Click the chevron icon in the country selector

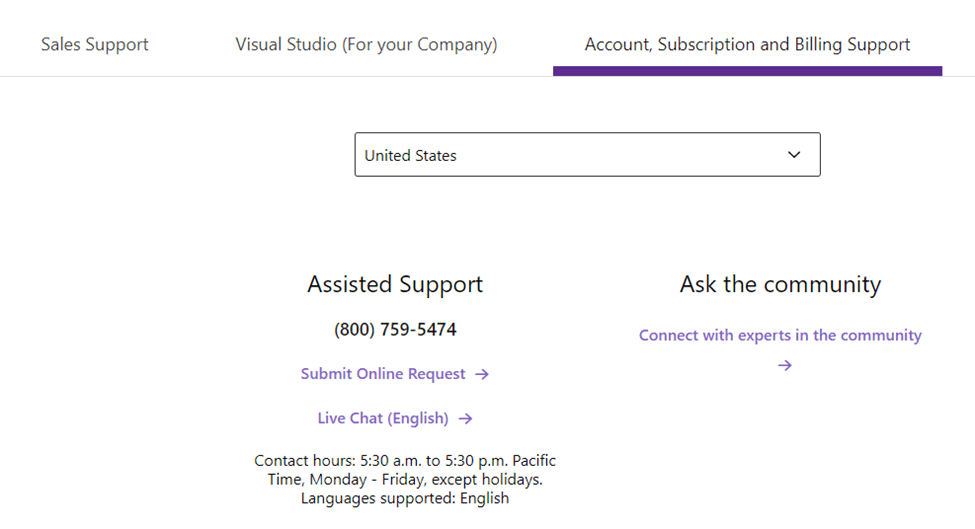(794, 155)
